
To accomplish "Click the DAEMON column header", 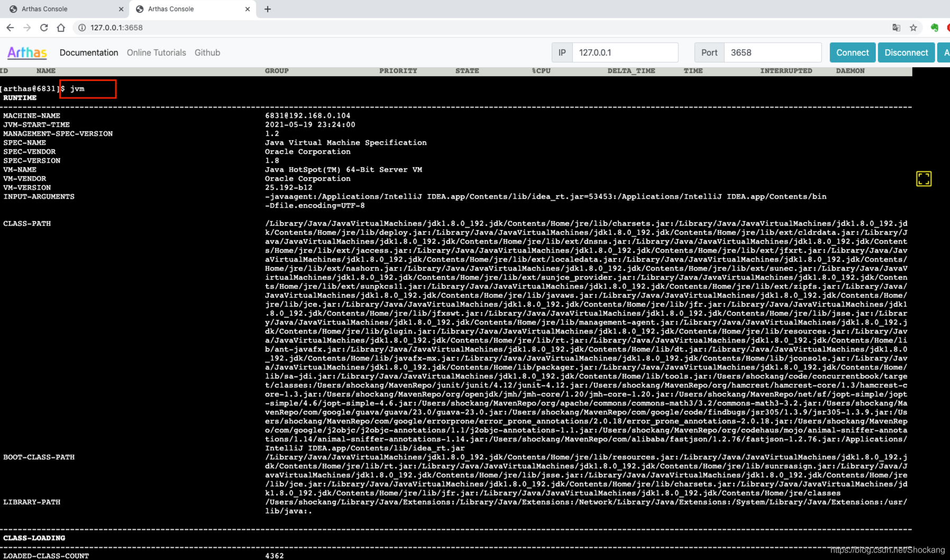I will click(x=850, y=71).
